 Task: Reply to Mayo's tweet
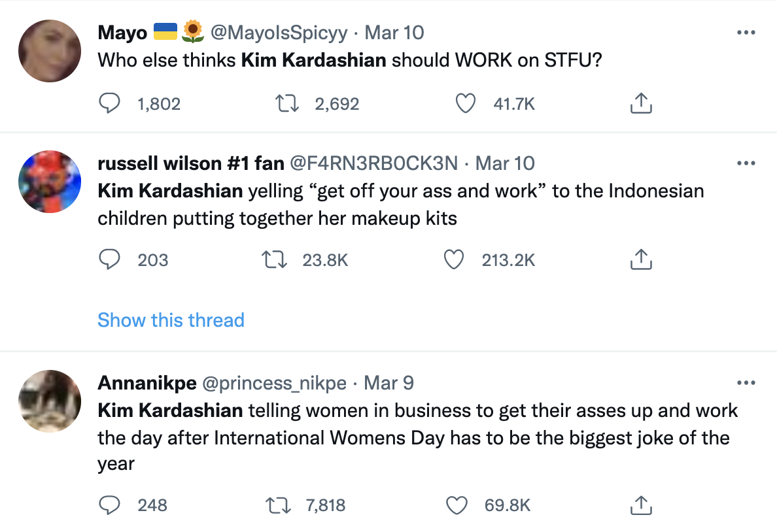click(108, 103)
